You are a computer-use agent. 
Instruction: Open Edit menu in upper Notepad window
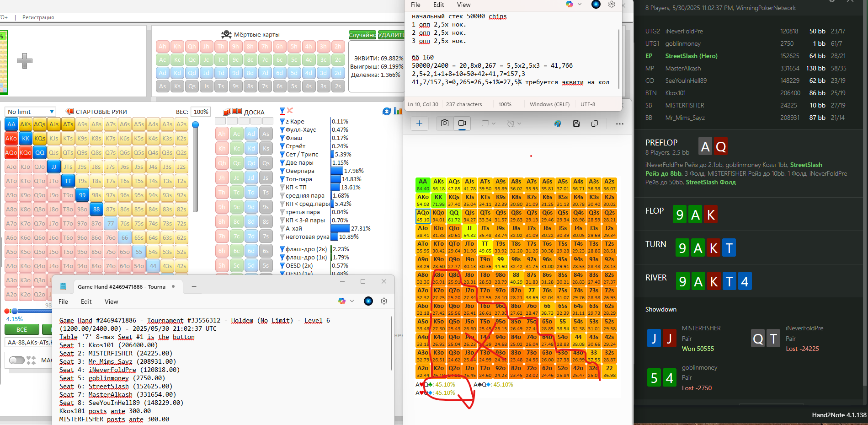tap(438, 5)
